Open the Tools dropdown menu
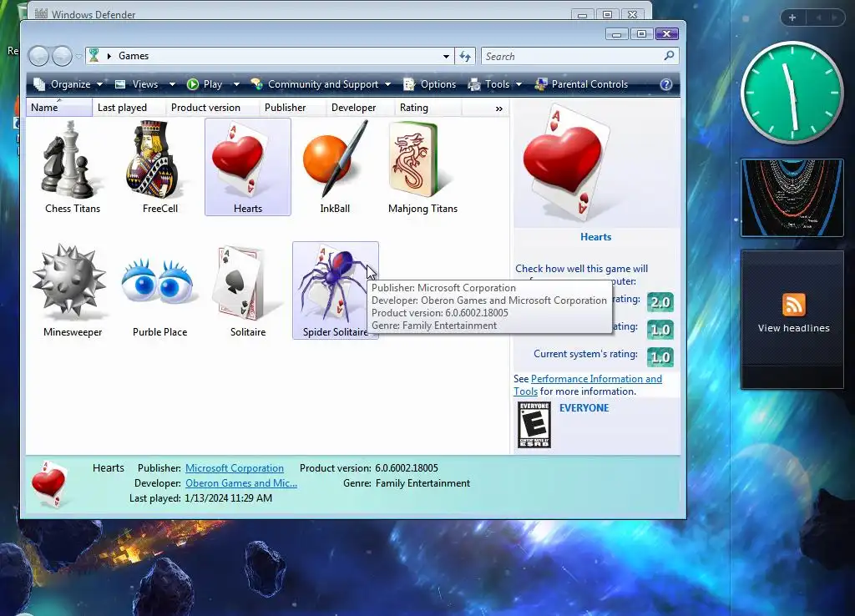Screen dimensions: 855x616 (x=495, y=84)
